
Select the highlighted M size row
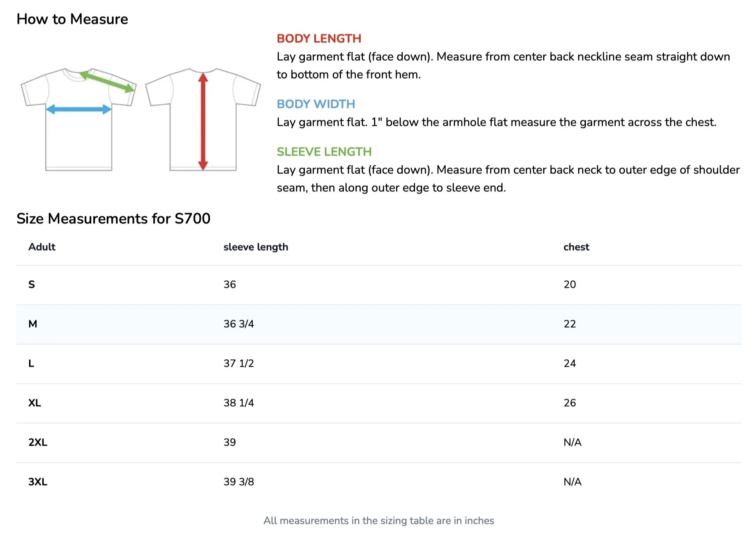click(379, 324)
